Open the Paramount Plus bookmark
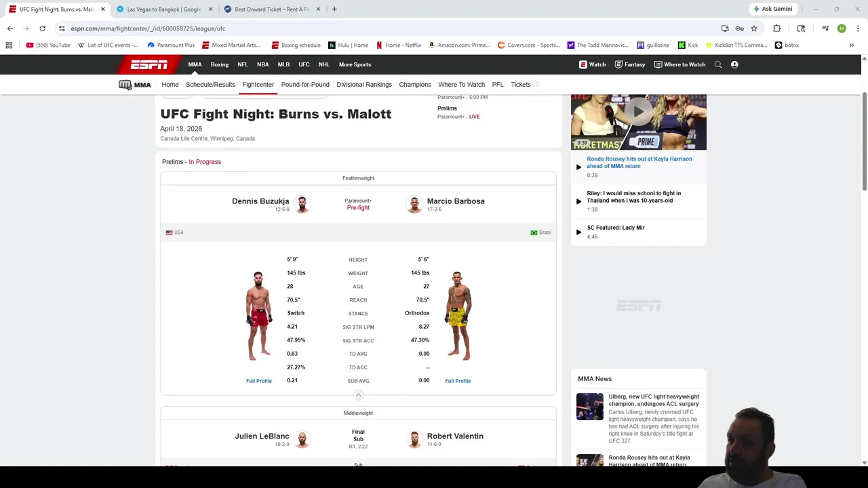This screenshot has width=868, height=488. pyautogui.click(x=171, y=45)
